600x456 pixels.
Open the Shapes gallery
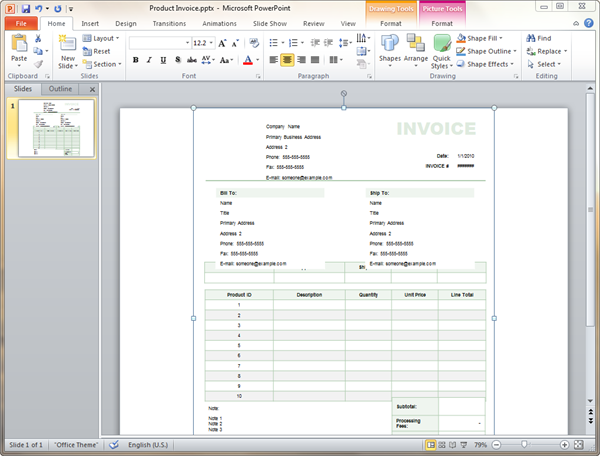[389, 48]
